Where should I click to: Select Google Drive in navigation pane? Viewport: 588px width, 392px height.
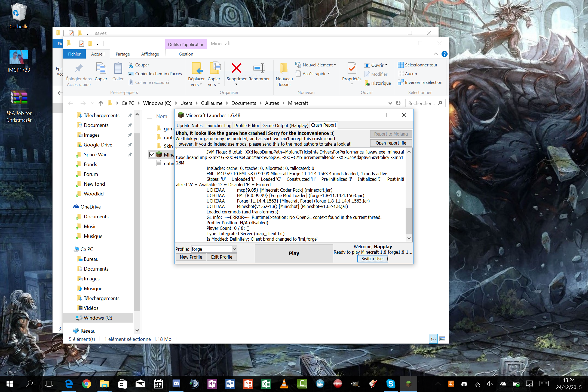(x=98, y=145)
